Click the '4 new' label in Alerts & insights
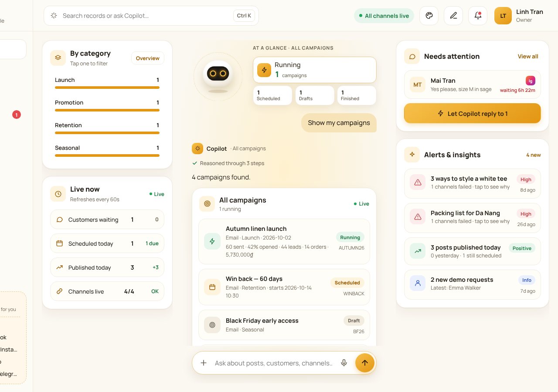 pyautogui.click(x=533, y=155)
